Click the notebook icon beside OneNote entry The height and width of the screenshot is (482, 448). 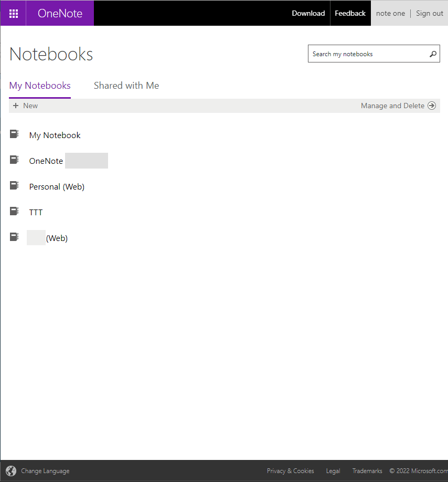(14, 160)
